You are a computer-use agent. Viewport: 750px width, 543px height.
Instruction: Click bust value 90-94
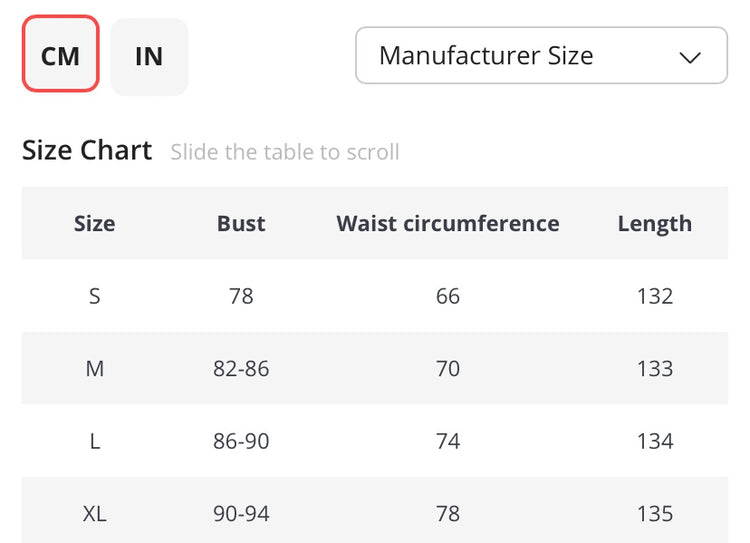pos(241,514)
